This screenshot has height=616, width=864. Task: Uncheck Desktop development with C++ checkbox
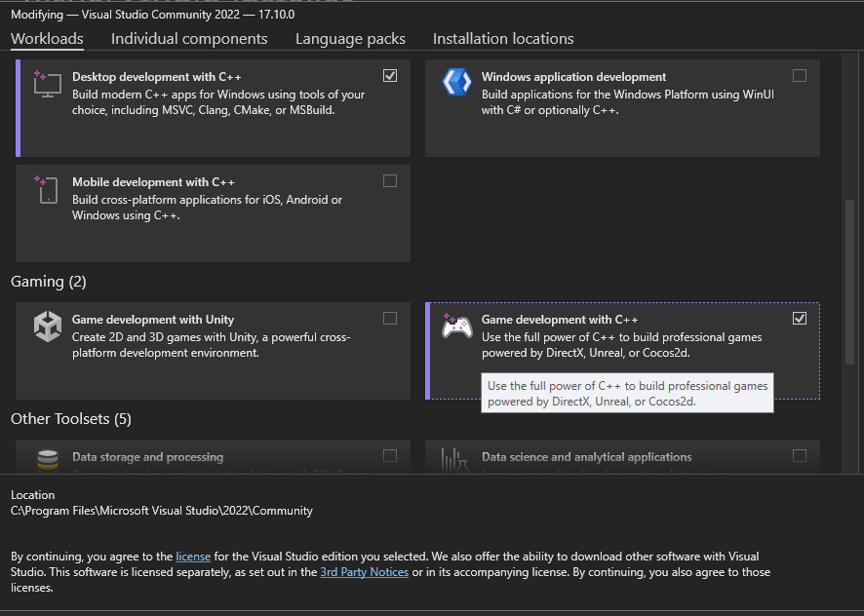[390, 76]
